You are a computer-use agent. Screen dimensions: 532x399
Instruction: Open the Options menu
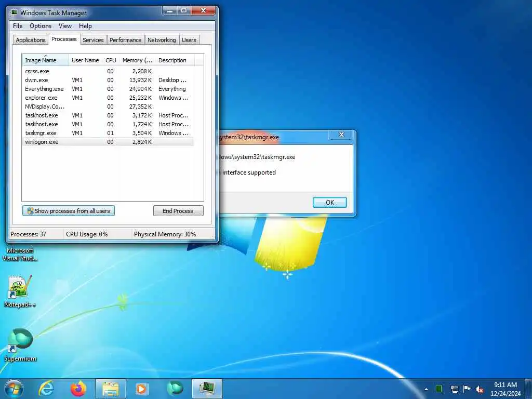41,26
